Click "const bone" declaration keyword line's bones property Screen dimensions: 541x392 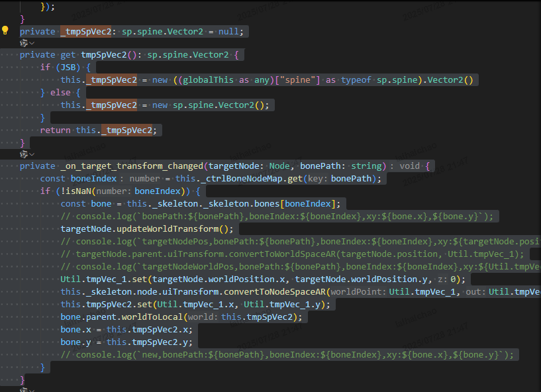(x=267, y=204)
